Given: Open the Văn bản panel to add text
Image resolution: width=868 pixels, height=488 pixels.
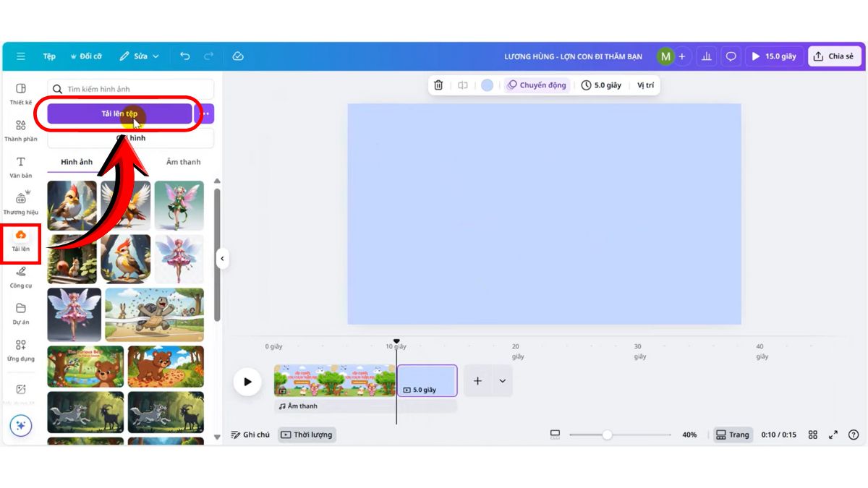Looking at the screenshot, I should coord(21,168).
